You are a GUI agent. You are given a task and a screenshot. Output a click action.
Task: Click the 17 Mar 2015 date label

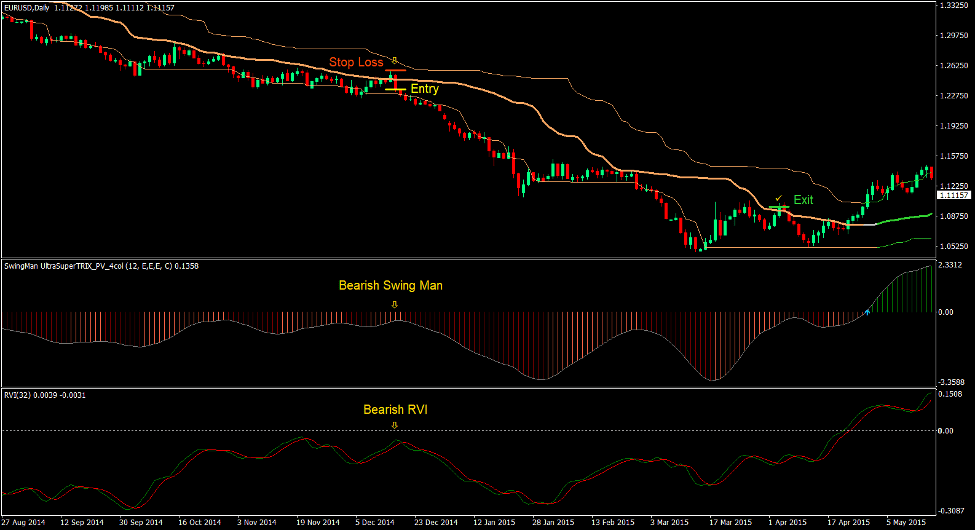(x=731, y=522)
